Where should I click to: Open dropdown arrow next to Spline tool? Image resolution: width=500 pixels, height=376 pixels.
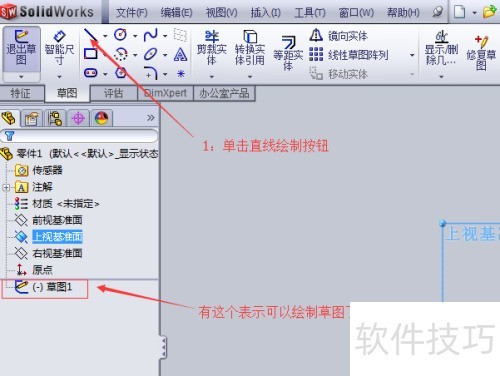pyautogui.click(x=165, y=36)
